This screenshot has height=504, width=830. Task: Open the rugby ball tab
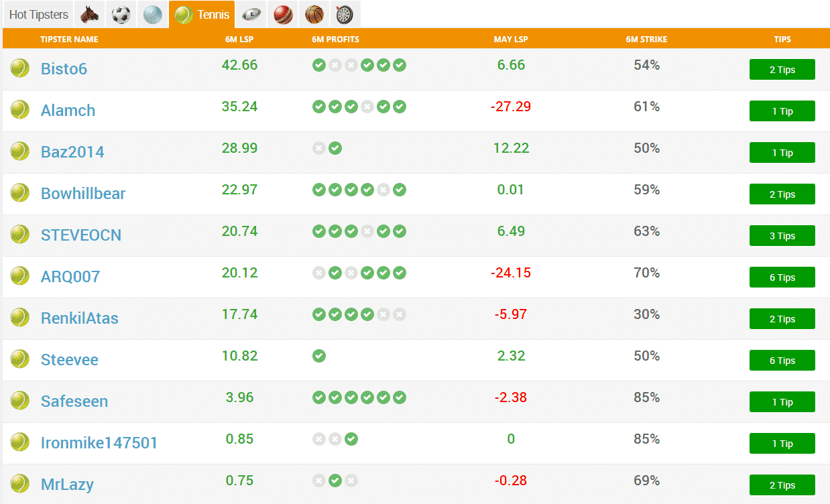tap(251, 14)
